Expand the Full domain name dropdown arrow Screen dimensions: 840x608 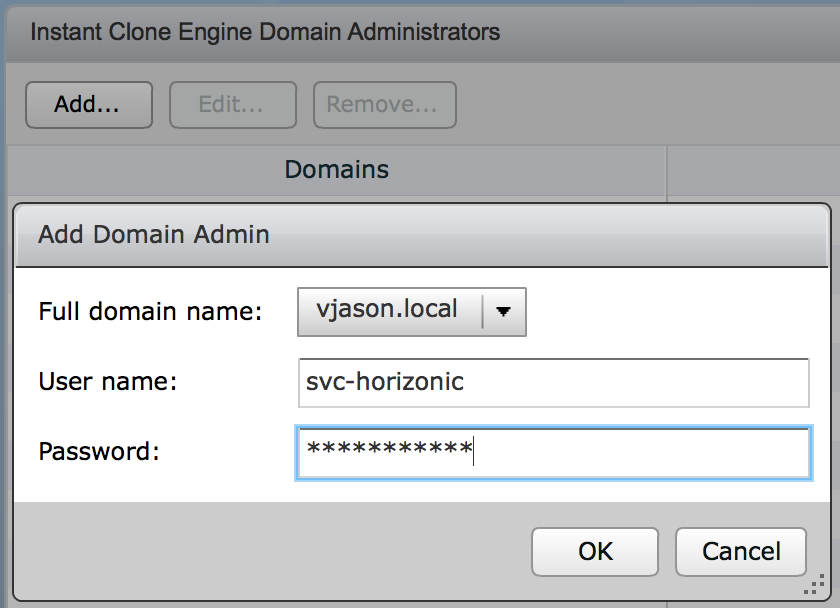(x=504, y=311)
